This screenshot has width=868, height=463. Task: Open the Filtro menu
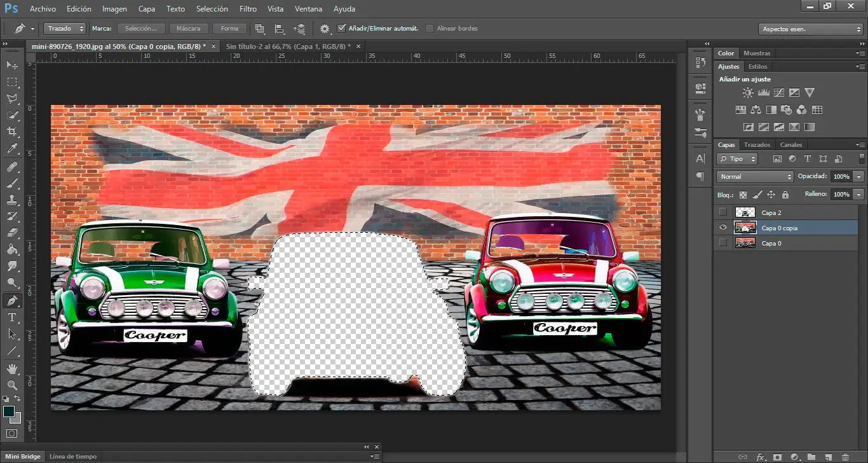[248, 9]
